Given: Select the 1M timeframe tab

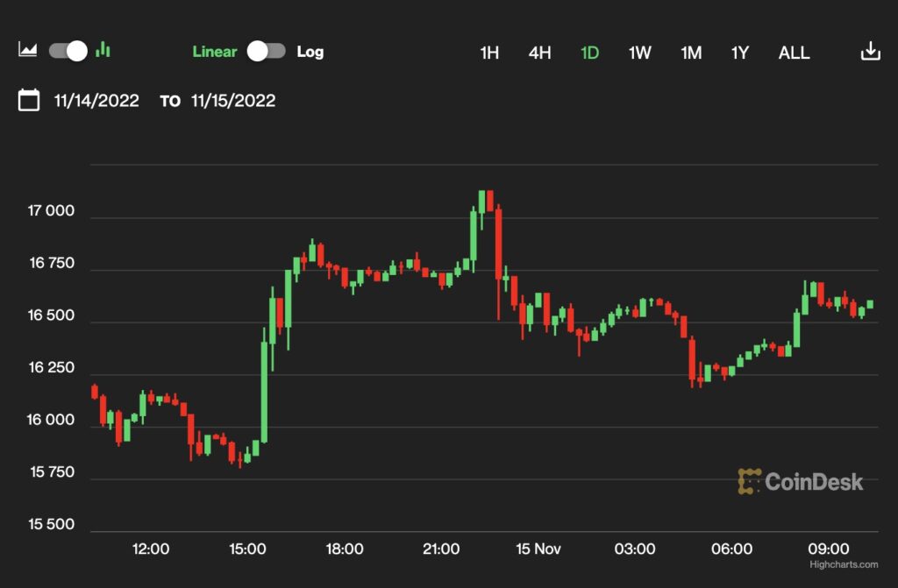Looking at the screenshot, I should pyautogui.click(x=690, y=53).
